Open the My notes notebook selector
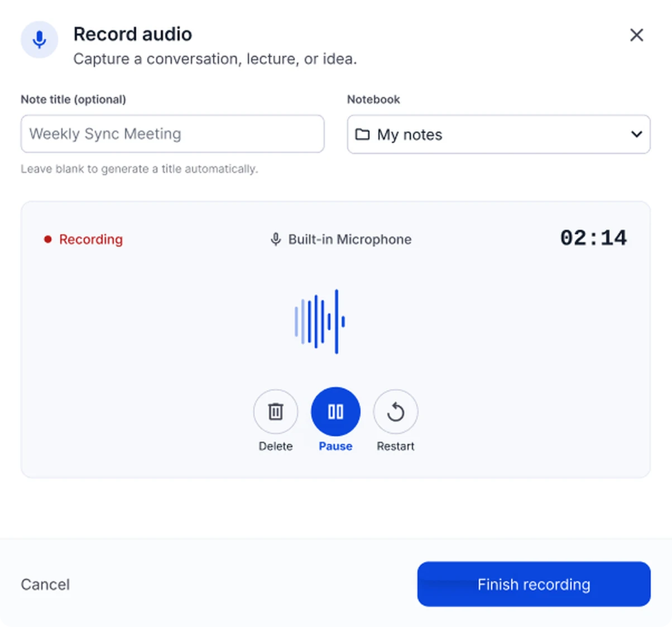Image resolution: width=672 pixels, height=627 pixels. pyautogui.click(x=498, y=134)
